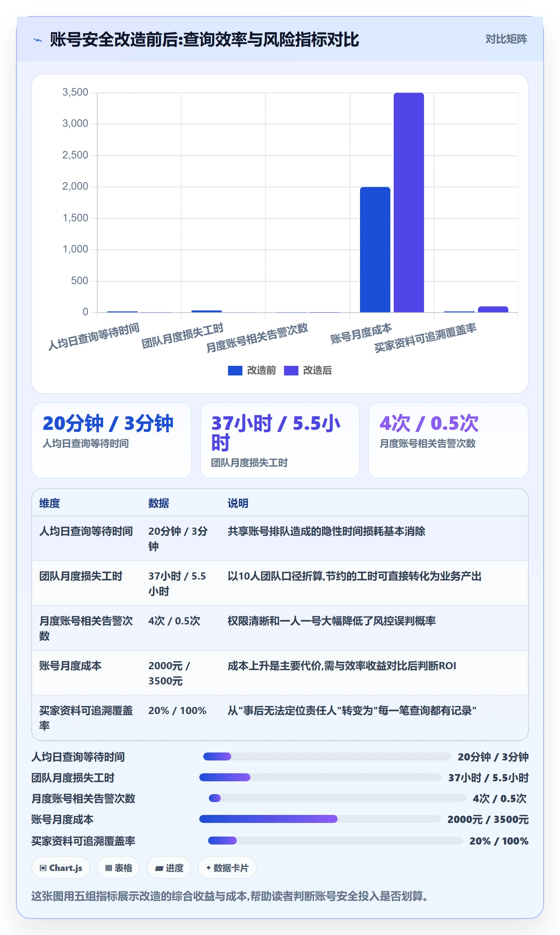560x935 pixels.
Task: Click the 表格 chip
Action: click(118, 868)
